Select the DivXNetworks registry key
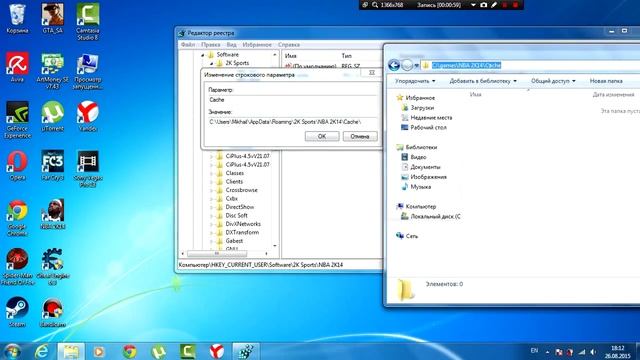 click(243, 224)
